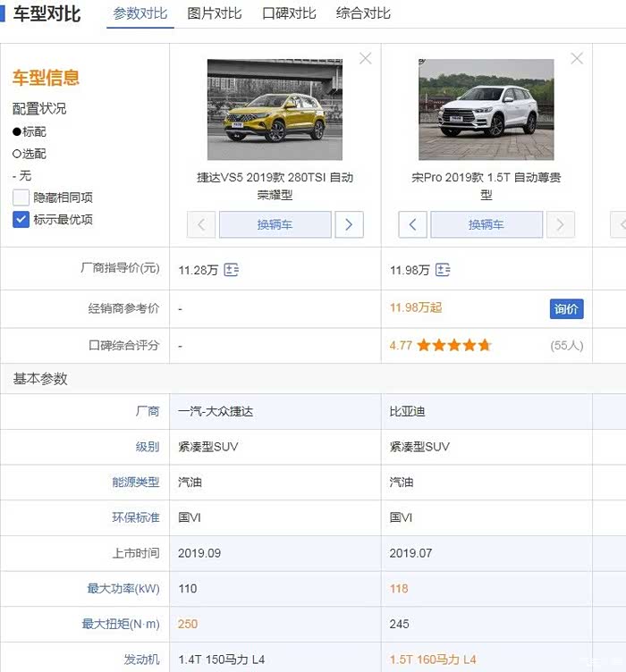This screenshot has width=626, height=672.
Task: Uncheck the 标示最优项 checkbox
Action: coord(21,219)
